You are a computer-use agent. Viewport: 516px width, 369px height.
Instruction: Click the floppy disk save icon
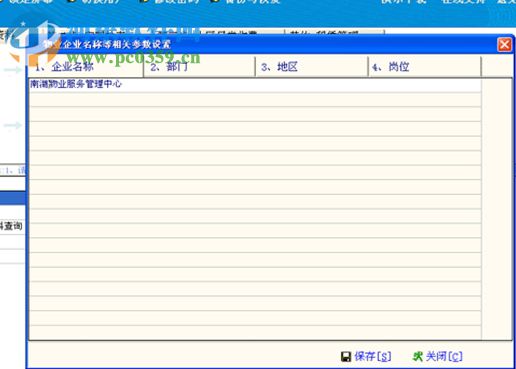pyautogui.click(x=346, y=357)
